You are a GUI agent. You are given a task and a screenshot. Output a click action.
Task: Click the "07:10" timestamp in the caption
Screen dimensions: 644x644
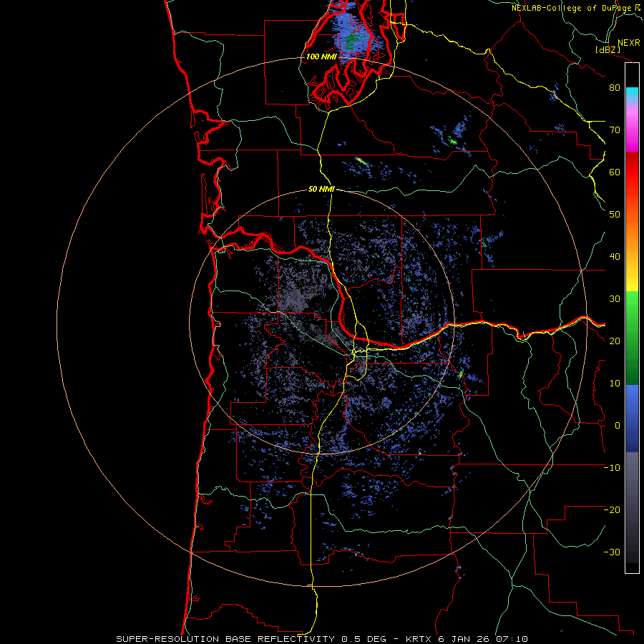point(511,639)
